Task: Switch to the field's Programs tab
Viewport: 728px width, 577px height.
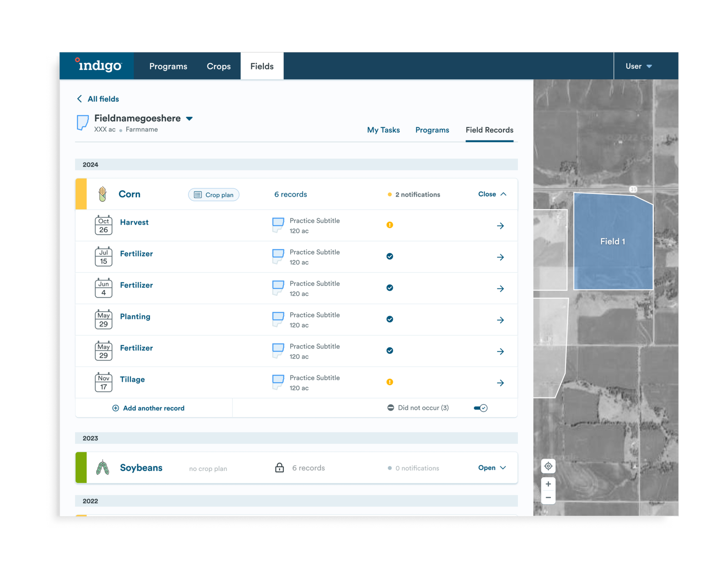Action: pos(432,130)
